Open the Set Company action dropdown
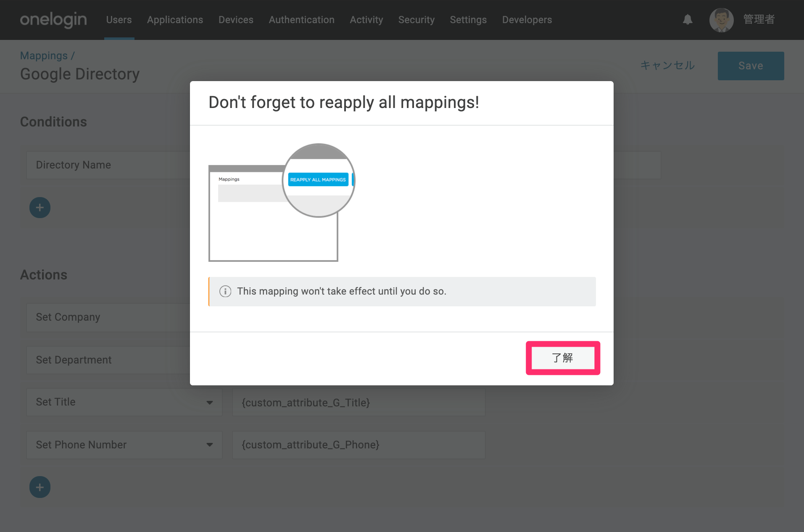The height and width of the screenshot is (532, 804). [x=108, y=317]
